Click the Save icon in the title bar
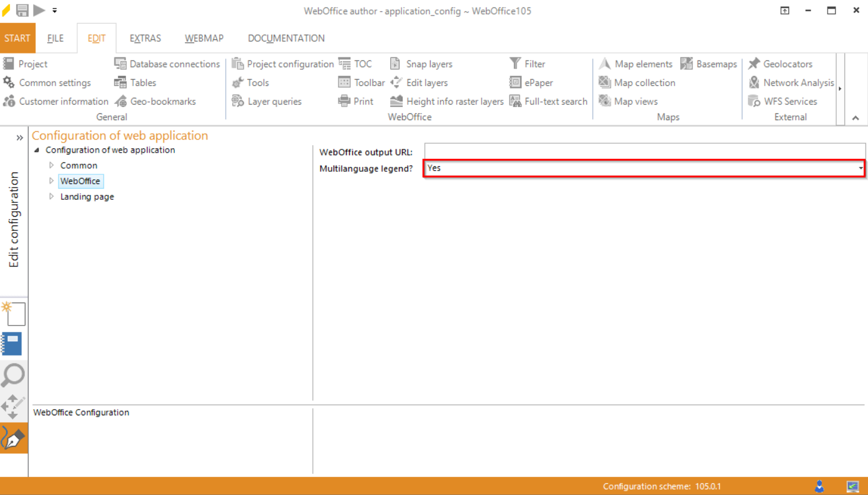The width and height of the screenshot is (868, 495). pyautogui.click(x=22, y=10)
